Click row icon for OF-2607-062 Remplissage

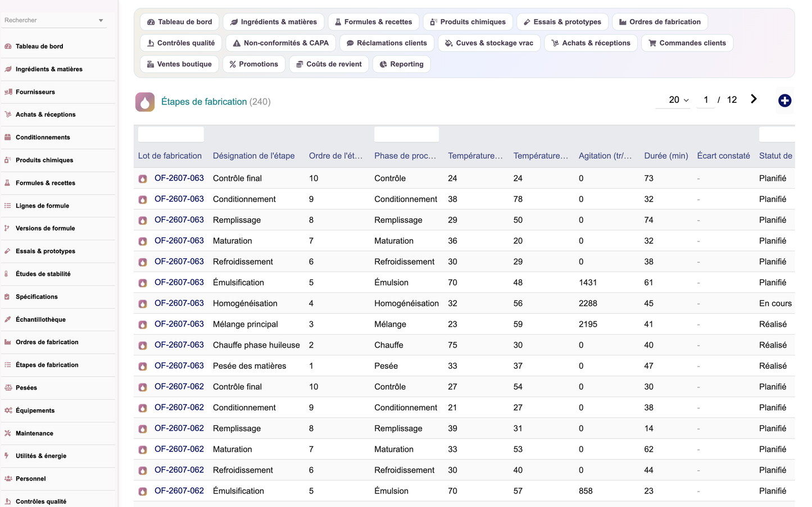pos(143,429)
